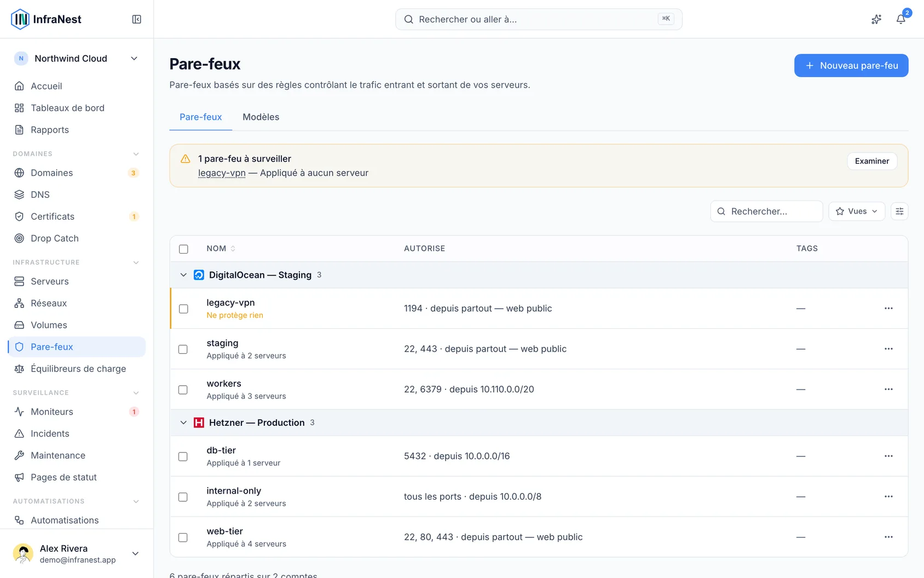
Task: Open the AI sparkle assistant icon
Action: click(x=876, y=19)
